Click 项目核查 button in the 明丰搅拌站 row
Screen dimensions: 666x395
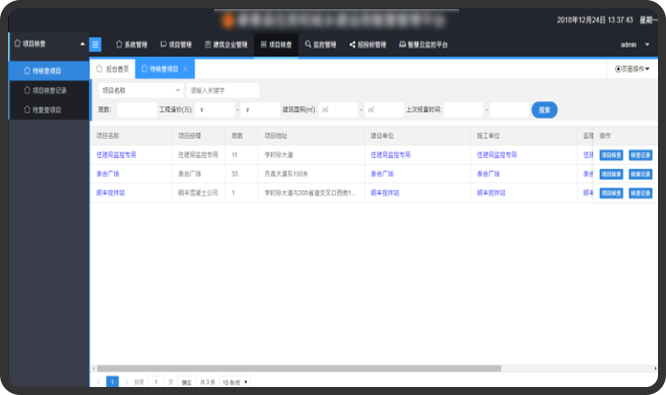coord(611,193)
